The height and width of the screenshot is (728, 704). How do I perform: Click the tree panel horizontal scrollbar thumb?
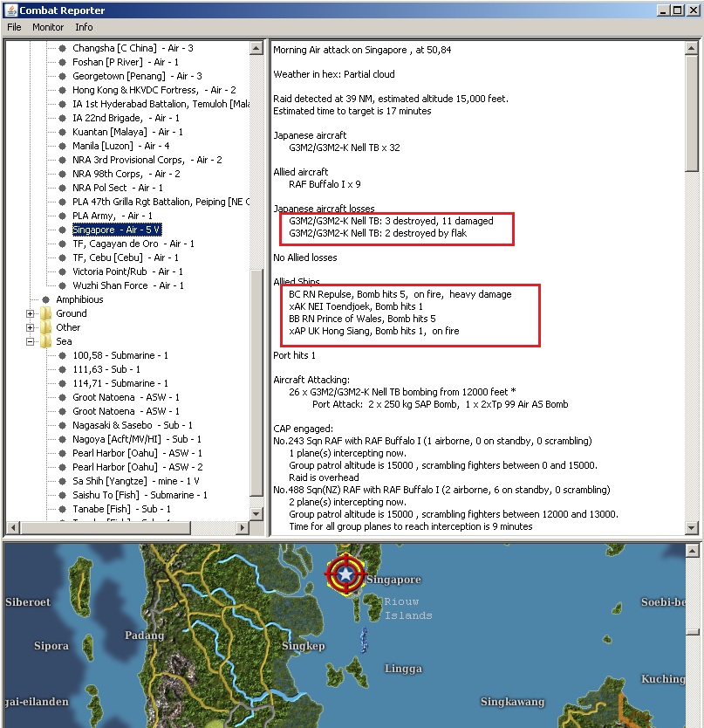click(x=106, y=527)
